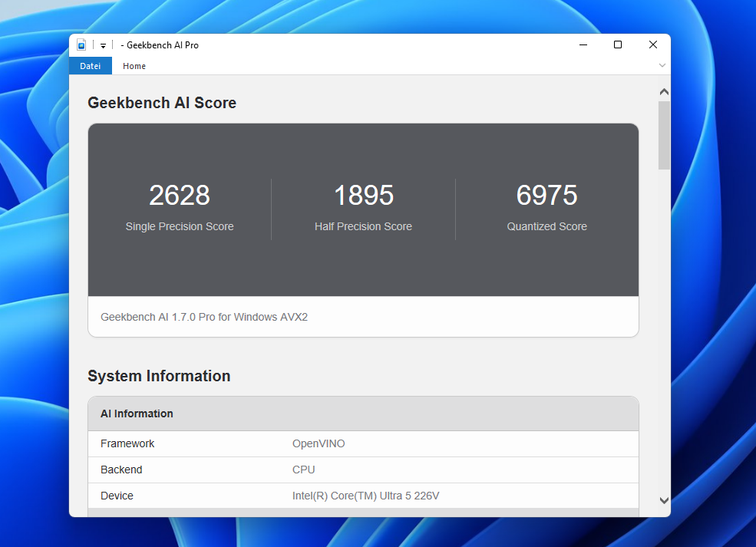Viewport: 756px width, 547px height.
Task: Click the Single Precision Score label
Action: 180,226
